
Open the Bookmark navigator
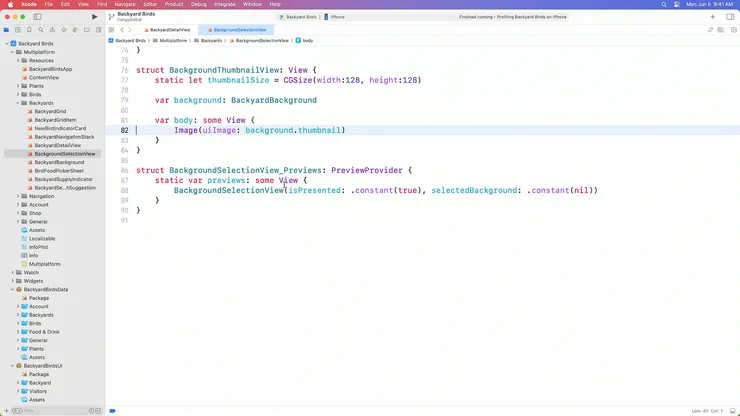[x=29, y=30]
